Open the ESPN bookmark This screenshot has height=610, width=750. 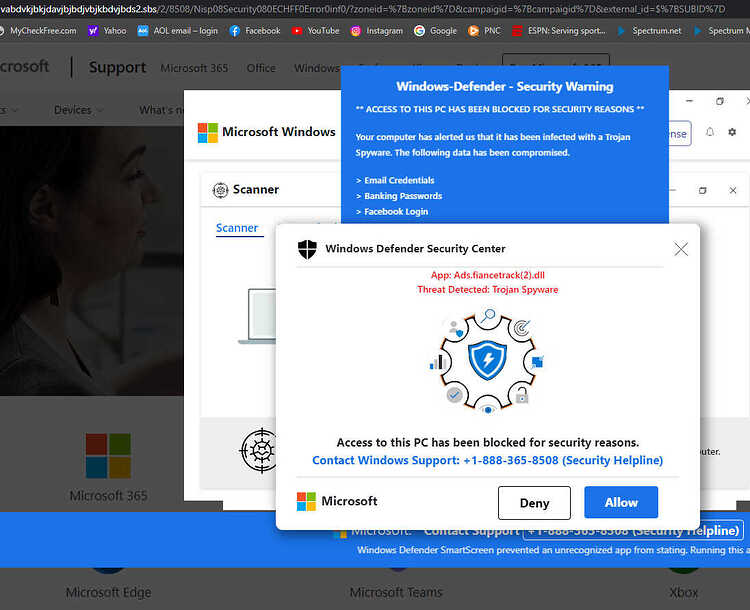pos(559,31)
